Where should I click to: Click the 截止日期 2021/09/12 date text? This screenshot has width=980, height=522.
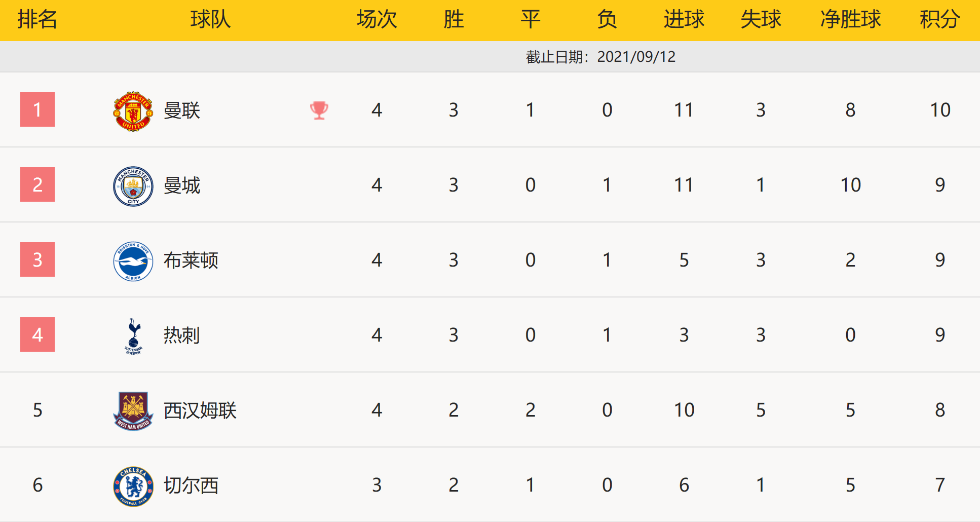pos(600,57)
